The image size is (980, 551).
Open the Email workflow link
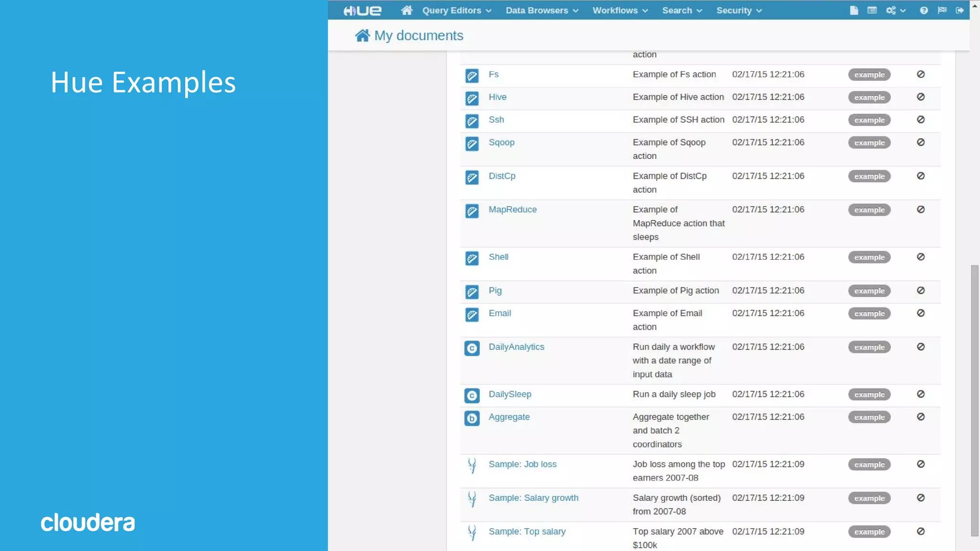point(500,313)
